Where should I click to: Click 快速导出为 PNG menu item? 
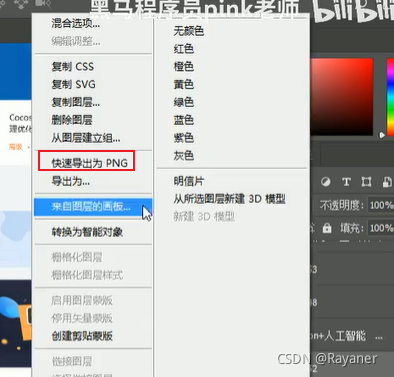coord(89,163)
